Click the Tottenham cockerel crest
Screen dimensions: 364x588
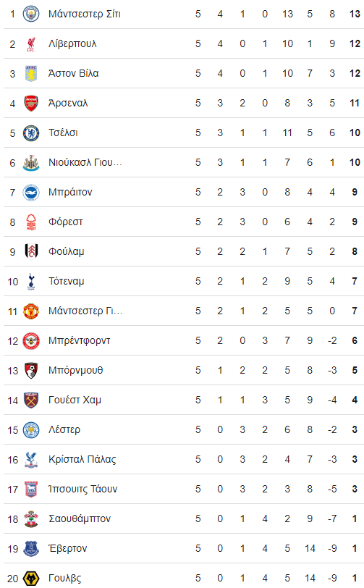click(31, 281)
